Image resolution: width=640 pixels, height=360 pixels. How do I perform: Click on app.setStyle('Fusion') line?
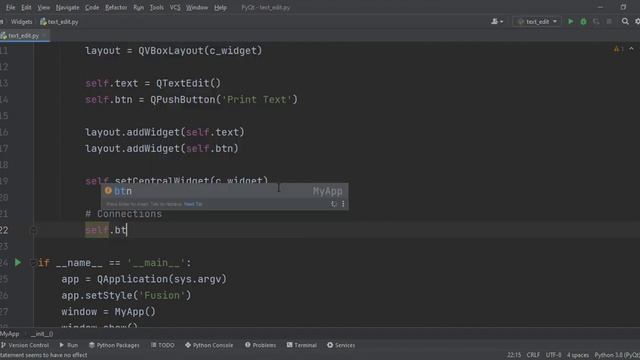coord(126,296)
